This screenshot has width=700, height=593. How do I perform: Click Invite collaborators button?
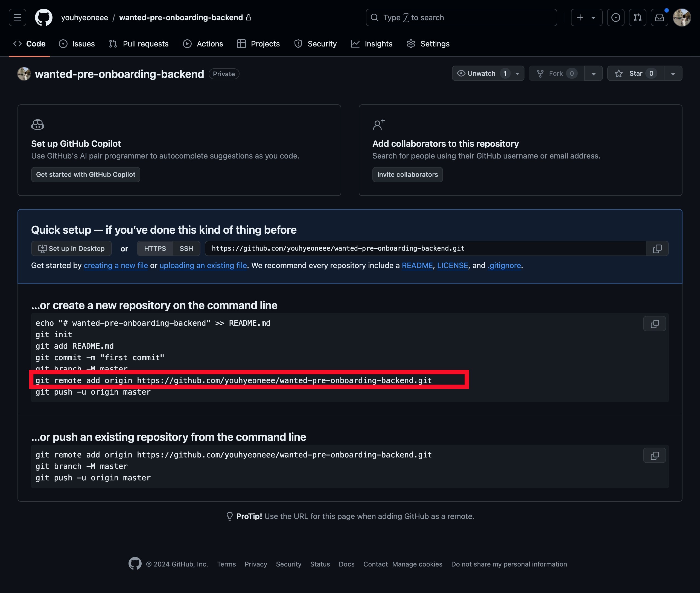407,174
